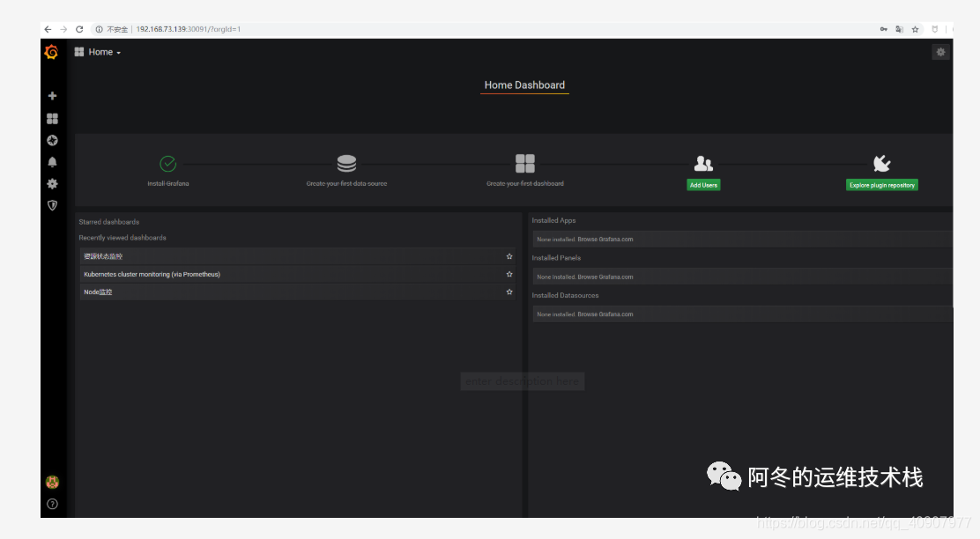Image resolution: width=980 pixels, height=539 pixels.
Task: Click Create your first data source text
Action: click(347, 183)
